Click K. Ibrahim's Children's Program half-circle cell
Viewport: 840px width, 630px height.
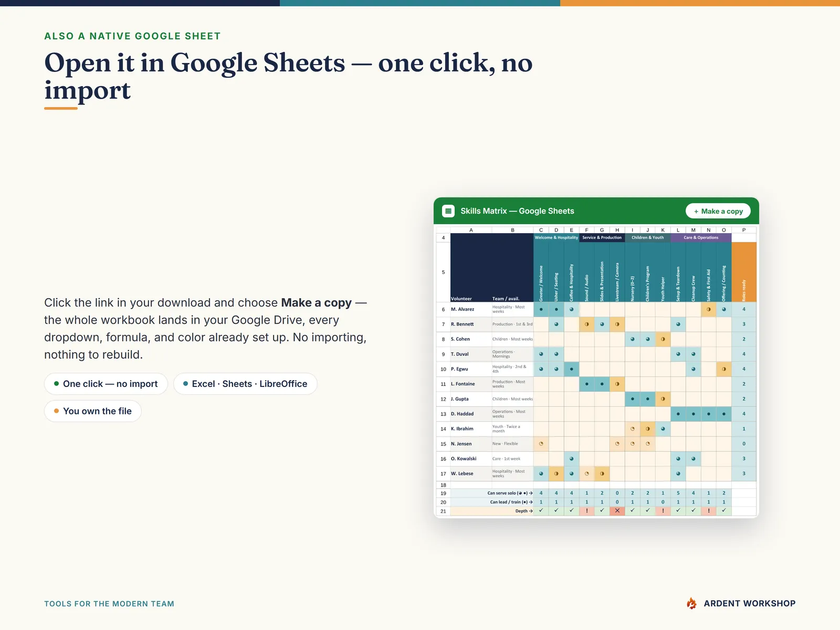(x=647, y=429)
